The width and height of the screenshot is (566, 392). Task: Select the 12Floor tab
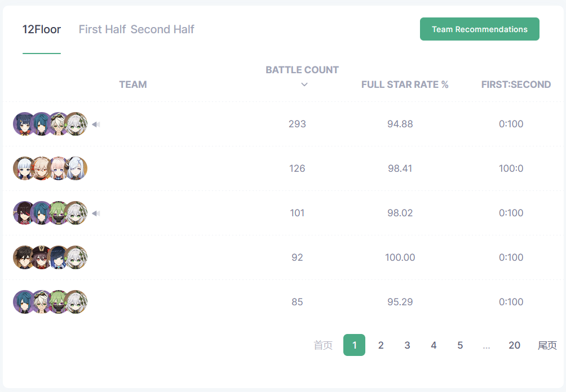pyautogui.click(x=42, y=29)
